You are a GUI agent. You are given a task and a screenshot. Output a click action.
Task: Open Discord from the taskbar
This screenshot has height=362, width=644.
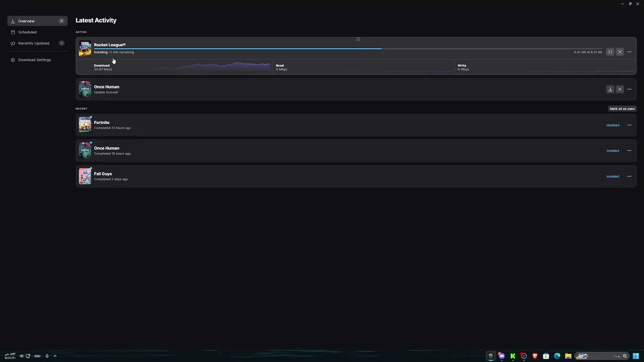pyautogui.click(x=502, y=356)
